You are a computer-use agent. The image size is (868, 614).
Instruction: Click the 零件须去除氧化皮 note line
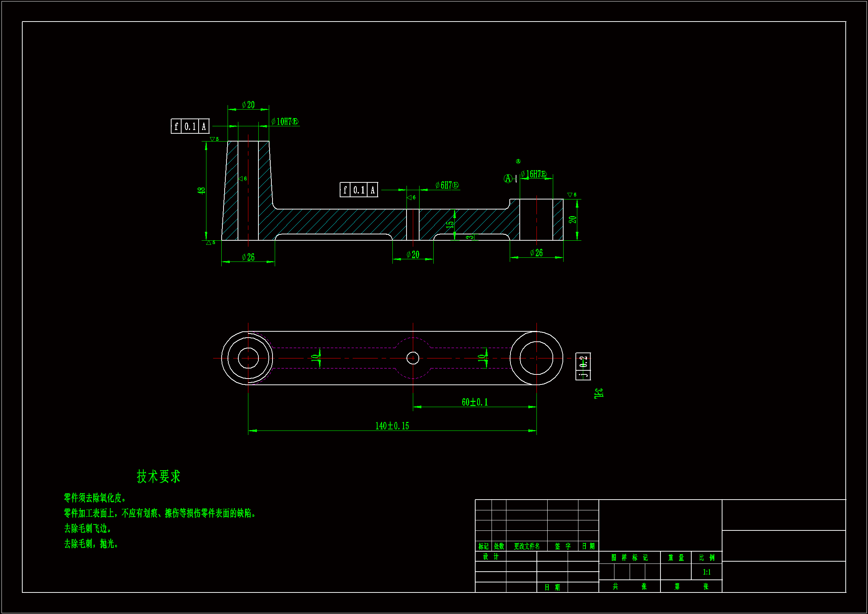[x=95, y=498]
